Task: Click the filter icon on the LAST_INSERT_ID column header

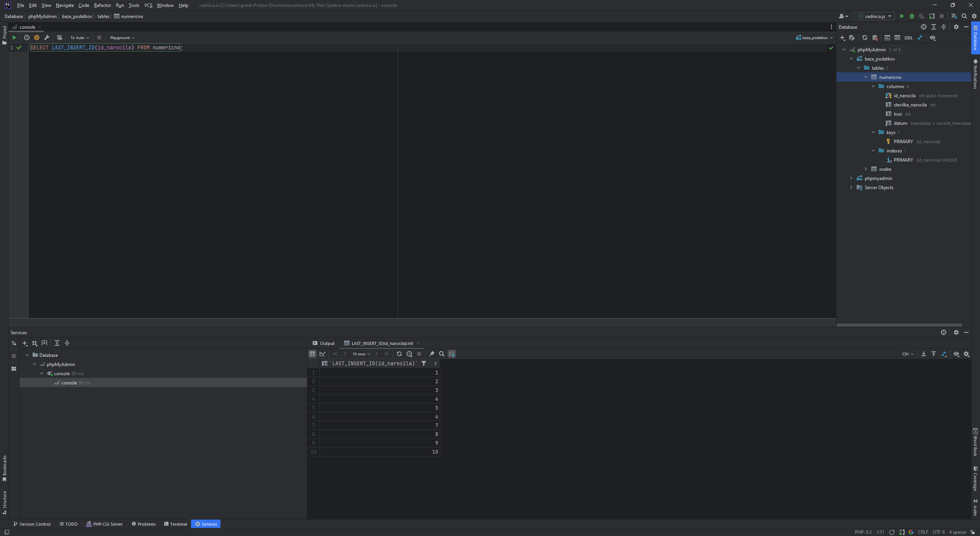Action: (424, 363)
